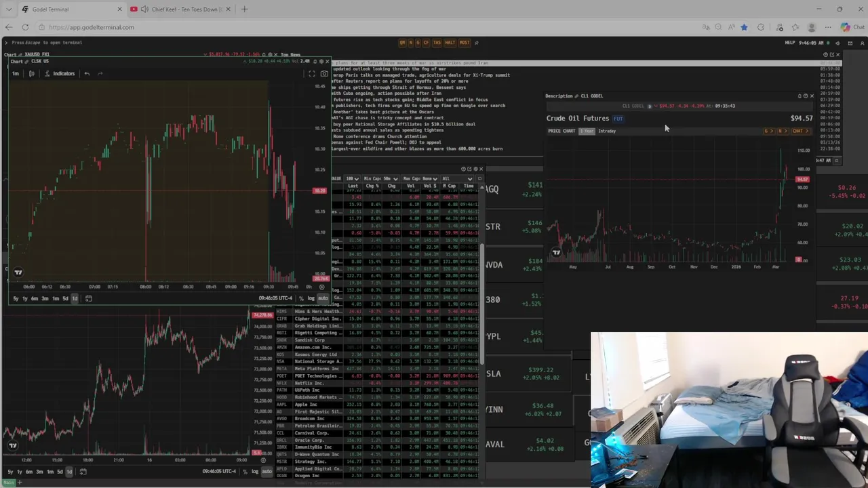
Task: Take snapshot with CLSK chart camera icon
Action: (x=324, y=74)
